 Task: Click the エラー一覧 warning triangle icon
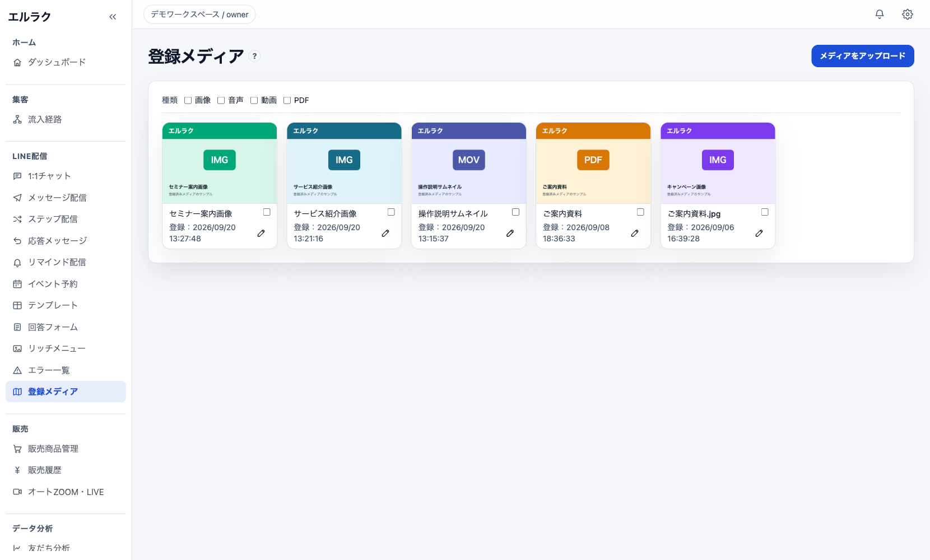[x=17, y=370]
